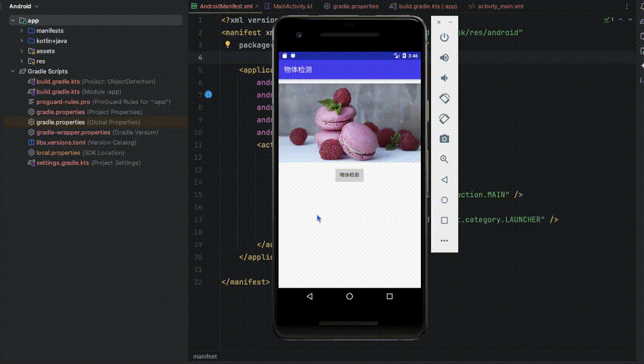
Task: Click emulator toolbar home circle icon
Action: tap(444, 200)
